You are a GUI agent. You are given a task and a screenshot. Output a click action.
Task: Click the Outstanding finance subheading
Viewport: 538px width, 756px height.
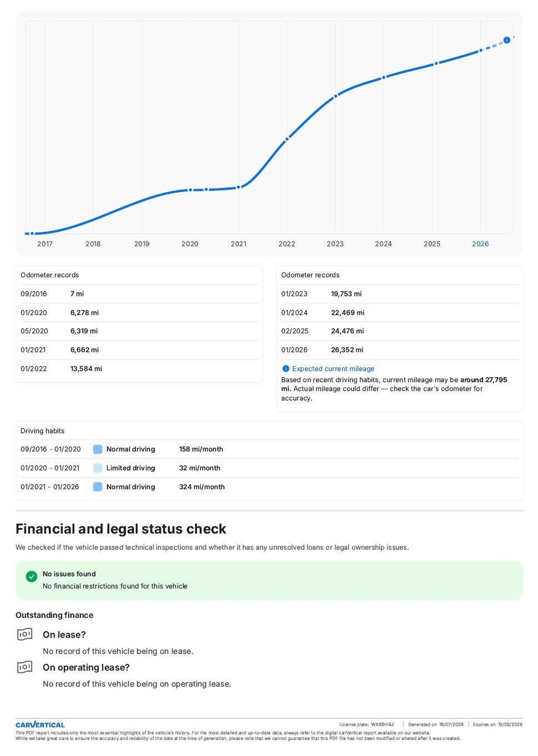click(x=54, y=615)
